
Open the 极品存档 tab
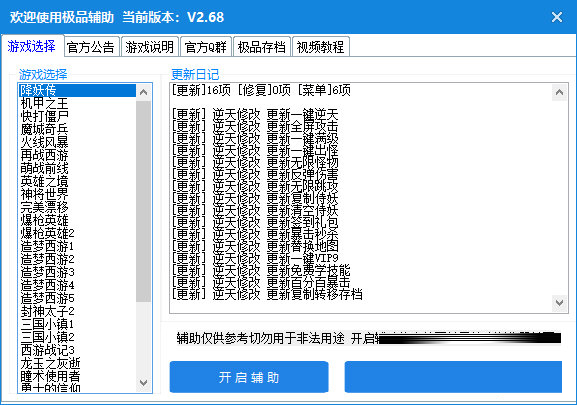point(262,47)
